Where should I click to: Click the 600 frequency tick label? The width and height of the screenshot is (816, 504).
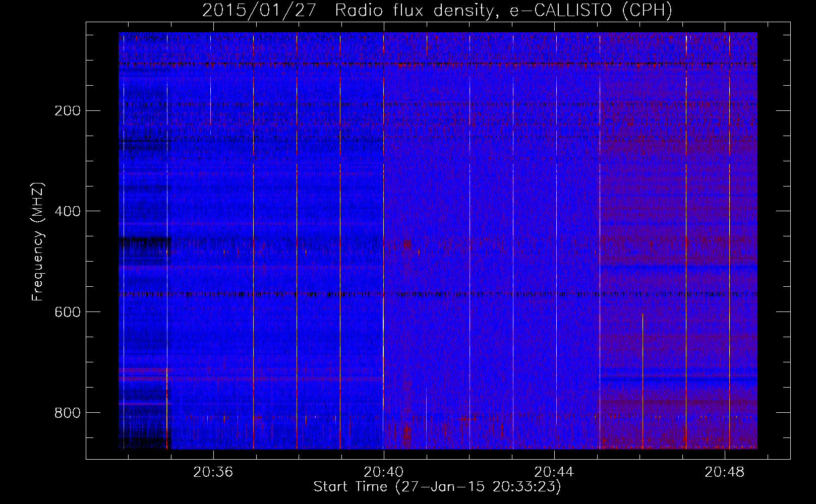point(68,312)
